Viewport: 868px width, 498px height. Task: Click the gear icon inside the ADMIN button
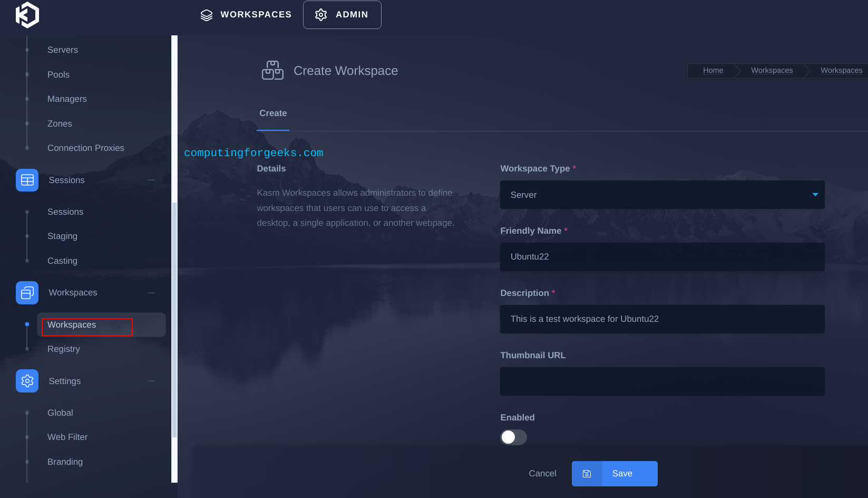click(320, 15)
